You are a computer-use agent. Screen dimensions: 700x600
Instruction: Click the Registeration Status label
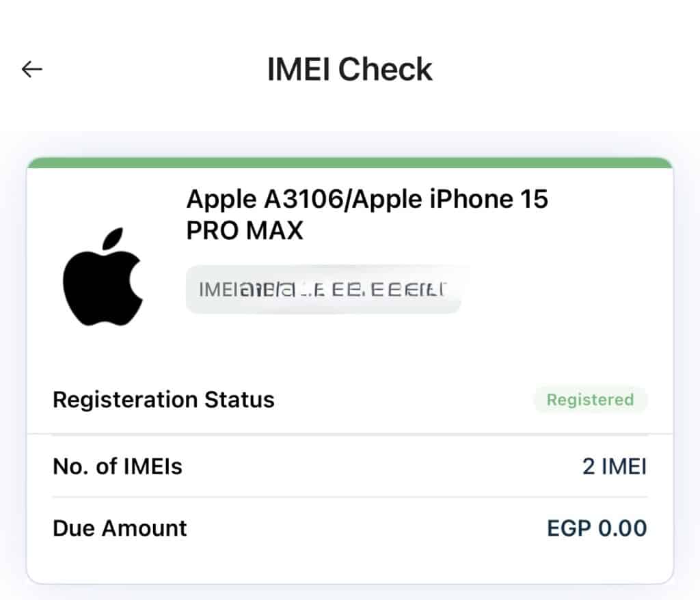[163, 400]
